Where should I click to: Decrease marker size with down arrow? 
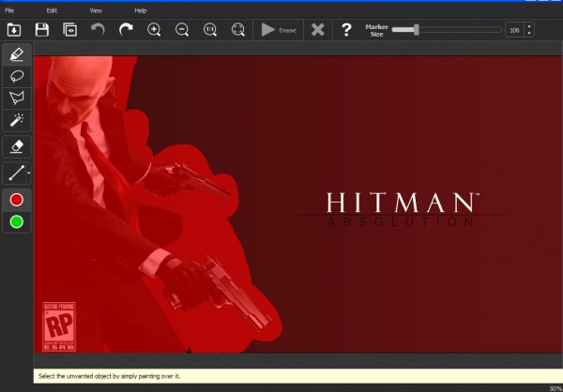click(529, 34)
